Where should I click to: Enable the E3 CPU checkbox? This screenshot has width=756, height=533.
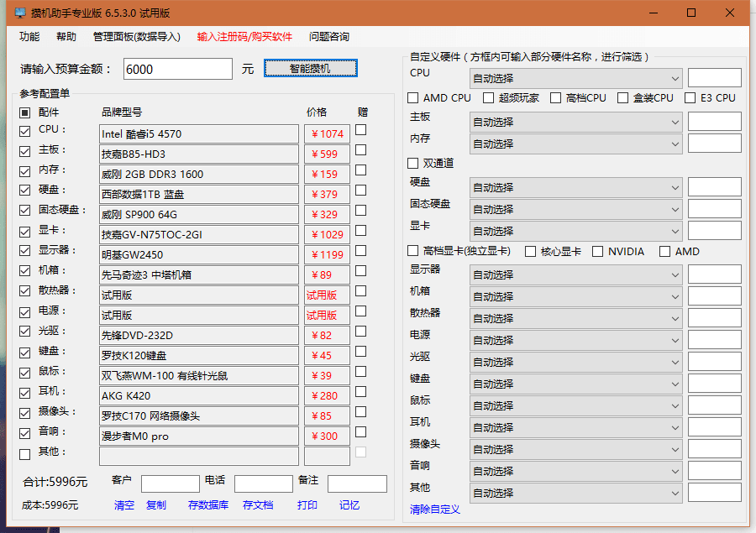pos(690,98)
